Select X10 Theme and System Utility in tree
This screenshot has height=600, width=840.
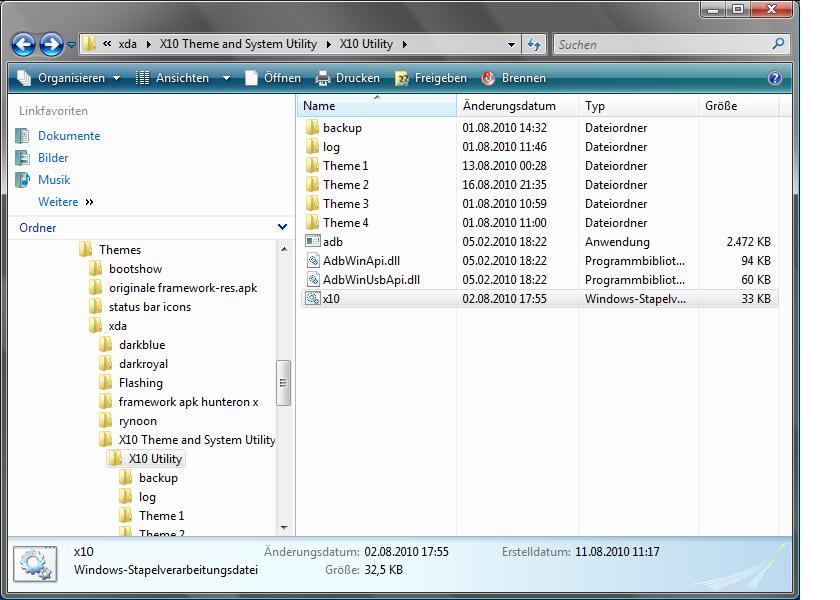click(197, 440)
